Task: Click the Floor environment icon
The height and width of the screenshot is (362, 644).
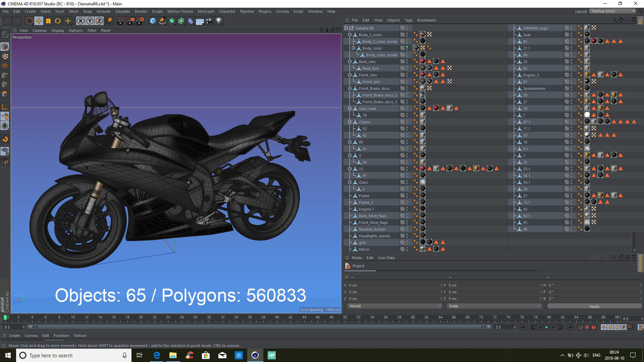Action: coord(200,21)
